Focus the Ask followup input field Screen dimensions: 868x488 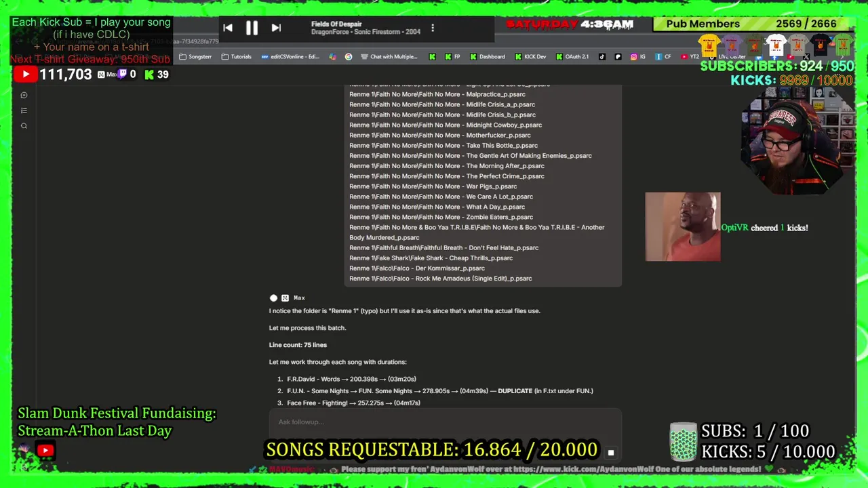(445, 422)
